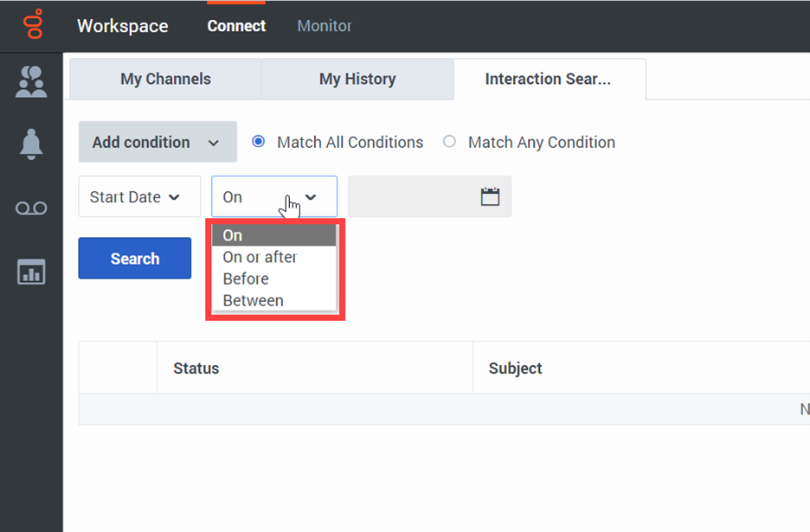The height and width of the screenshot is (532, 810).
Task: Switch to the My History tab
Action: (x=357, y=79)
